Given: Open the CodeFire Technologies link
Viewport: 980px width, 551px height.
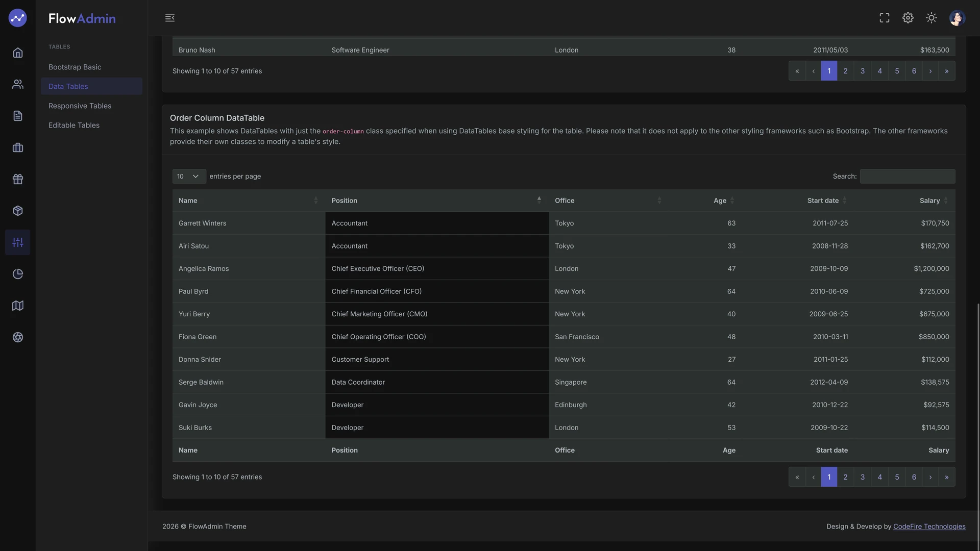Looking at the screenshot, I should click(929, 527).
